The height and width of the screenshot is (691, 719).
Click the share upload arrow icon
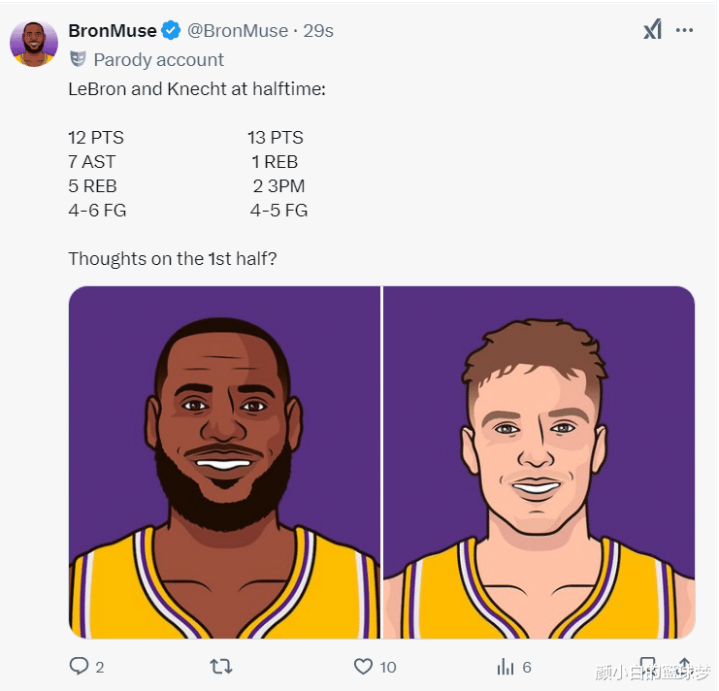tap(684, 666)
